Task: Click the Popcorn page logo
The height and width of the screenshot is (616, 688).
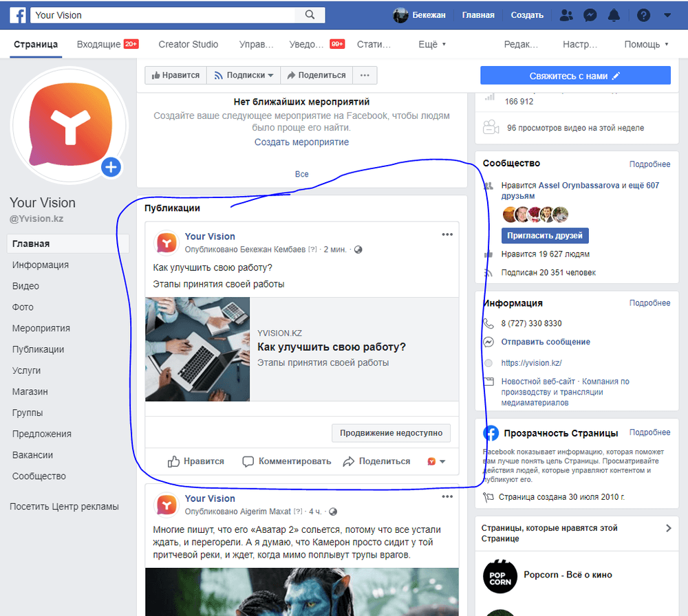Action: [500, 575]
